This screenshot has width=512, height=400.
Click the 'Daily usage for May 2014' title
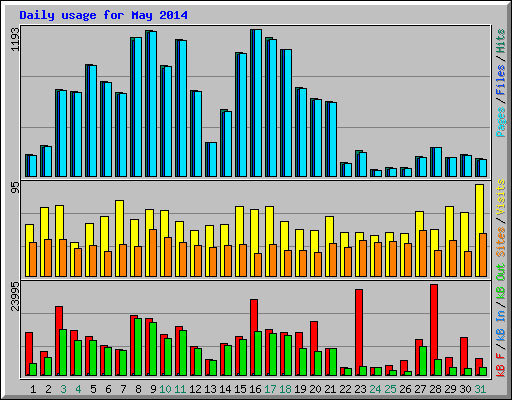pyautogui.click(x=103, y=16)
